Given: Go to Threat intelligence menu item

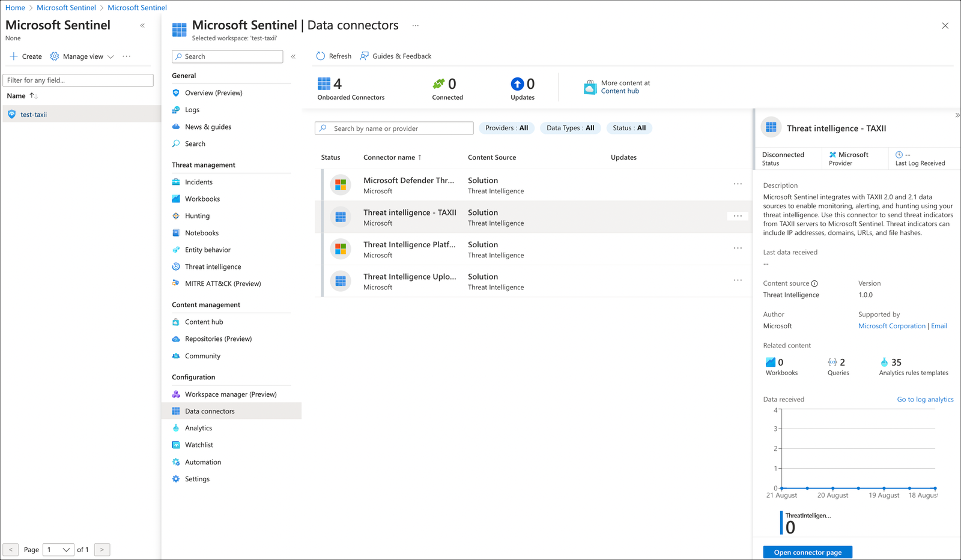Looking at the screenshot, I should tap(213, 266).
